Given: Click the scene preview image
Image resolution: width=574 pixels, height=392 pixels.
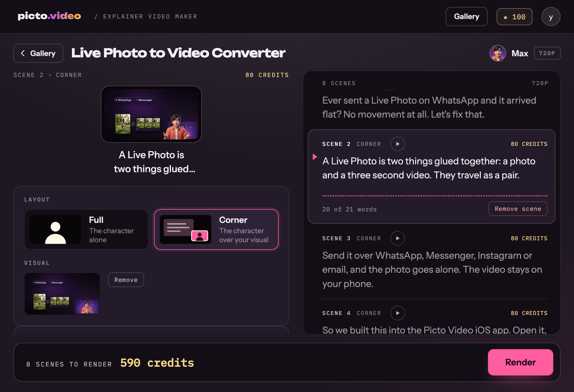Looking at the screenshot, I should (x=151, y=114).
